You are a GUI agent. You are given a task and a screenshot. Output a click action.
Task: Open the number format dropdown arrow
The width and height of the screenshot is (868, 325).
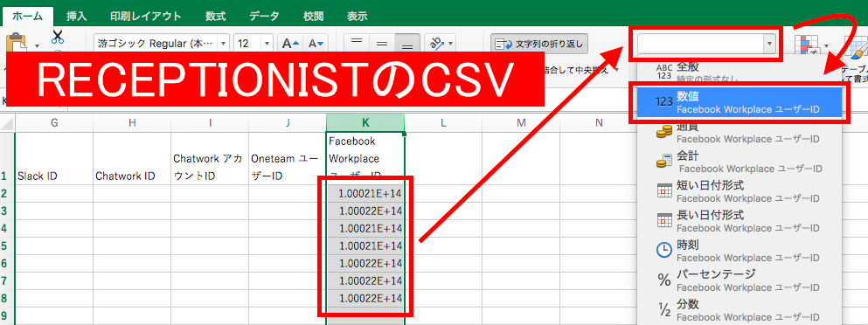click(x=768, y=43)
